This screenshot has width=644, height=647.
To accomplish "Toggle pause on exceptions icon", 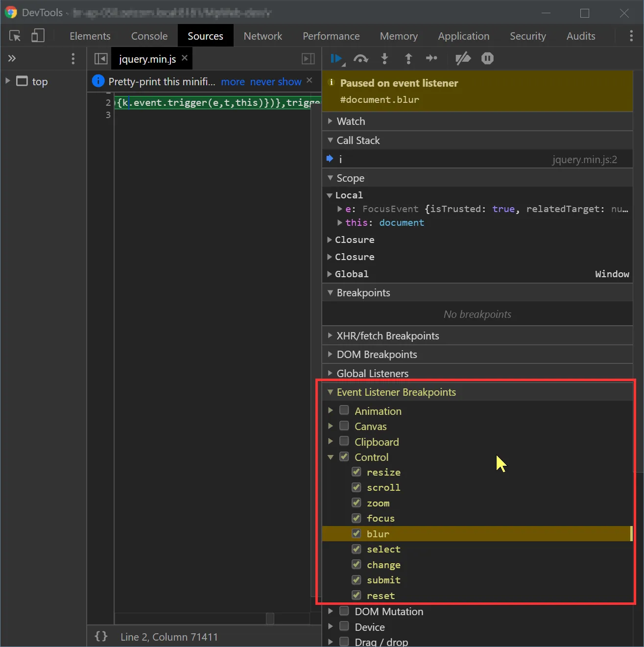I will coord(487,59).
